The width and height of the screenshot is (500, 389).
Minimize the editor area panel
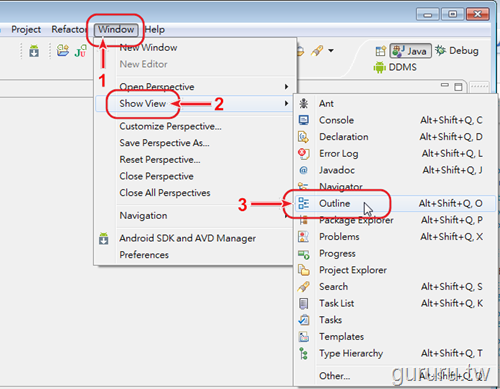pyautogui.click(x=445, y=85)
